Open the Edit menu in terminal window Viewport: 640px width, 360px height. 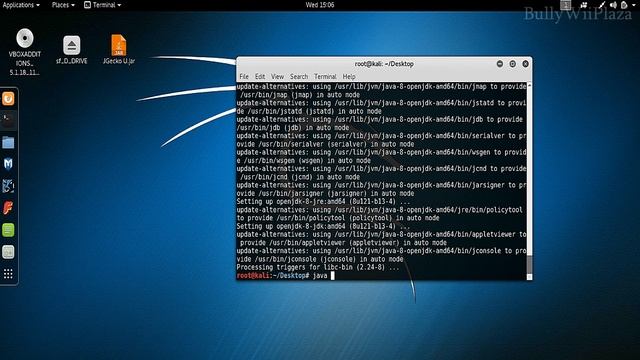260,76
